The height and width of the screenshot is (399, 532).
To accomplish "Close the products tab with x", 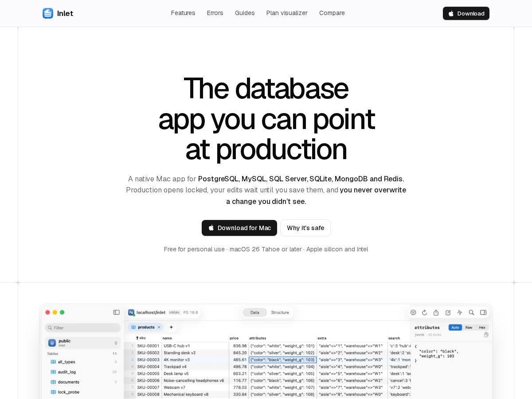I will coord(159,327).
